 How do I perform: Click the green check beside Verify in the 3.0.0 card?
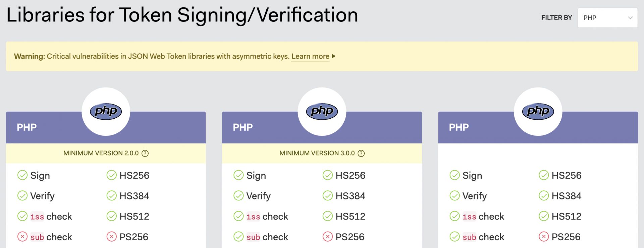click(238, 196)
